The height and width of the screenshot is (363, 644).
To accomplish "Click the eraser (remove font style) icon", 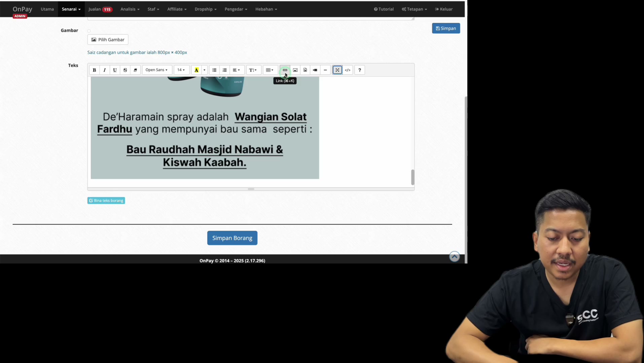I will (135, 70).
